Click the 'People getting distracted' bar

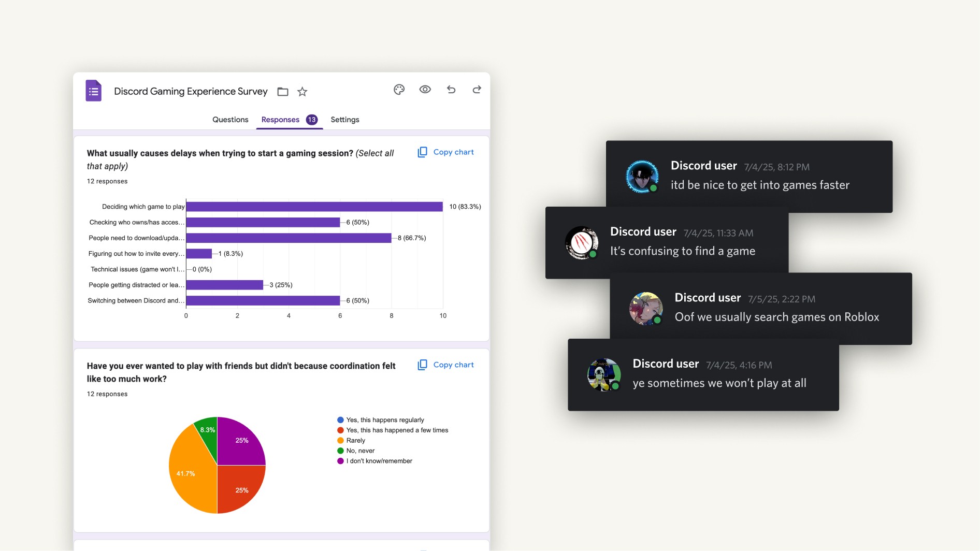[225, 285]
